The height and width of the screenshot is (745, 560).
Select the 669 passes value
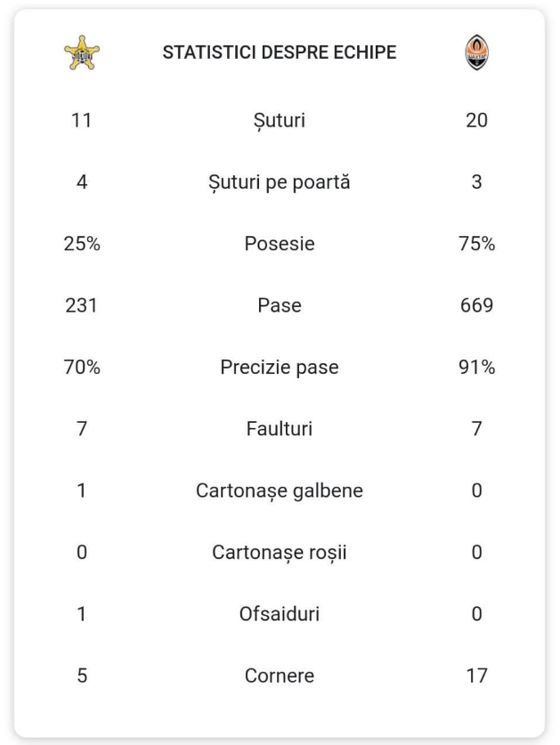point(476,306)
